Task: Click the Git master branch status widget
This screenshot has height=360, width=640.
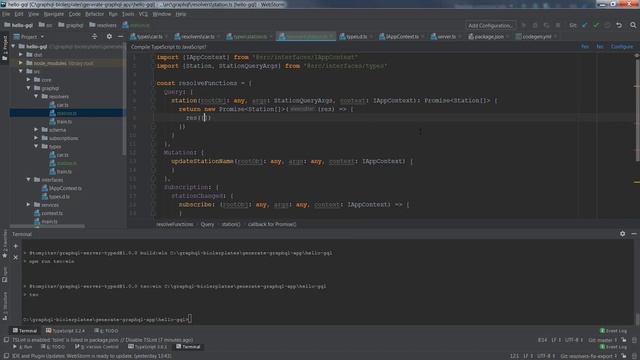Action: [602, 340]
